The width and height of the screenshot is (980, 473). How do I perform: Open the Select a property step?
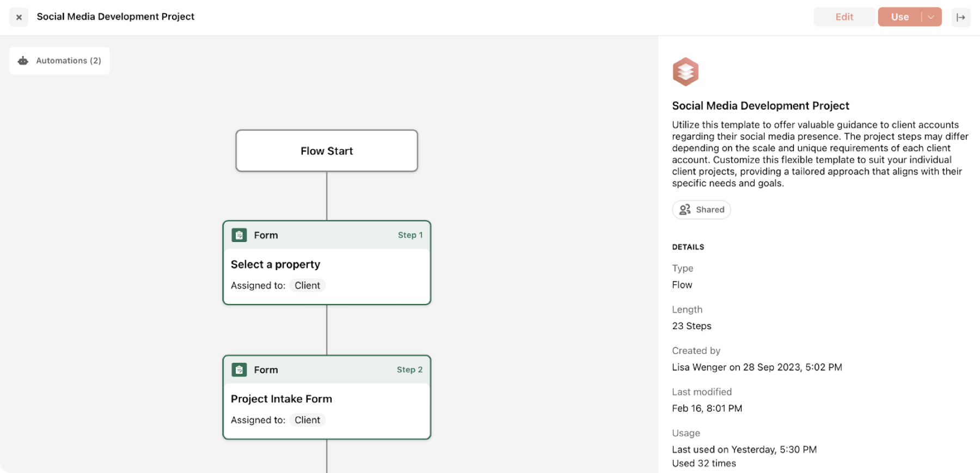327,263
